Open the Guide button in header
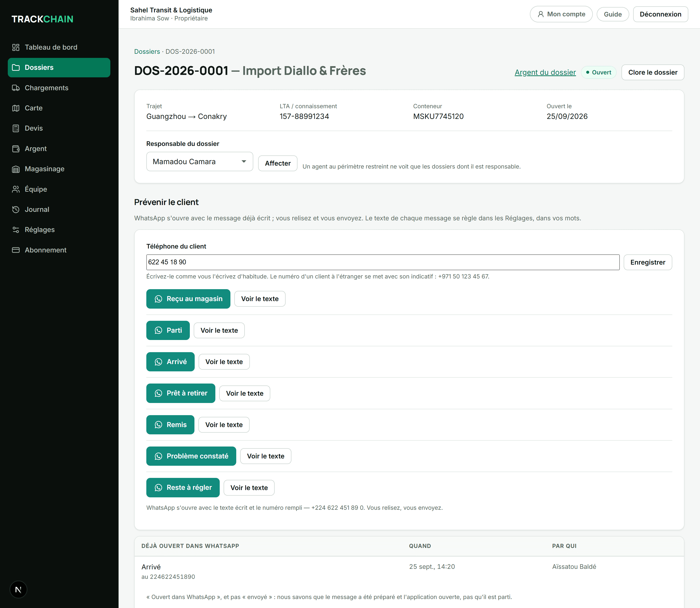700x608 pixels. [612, 14]
